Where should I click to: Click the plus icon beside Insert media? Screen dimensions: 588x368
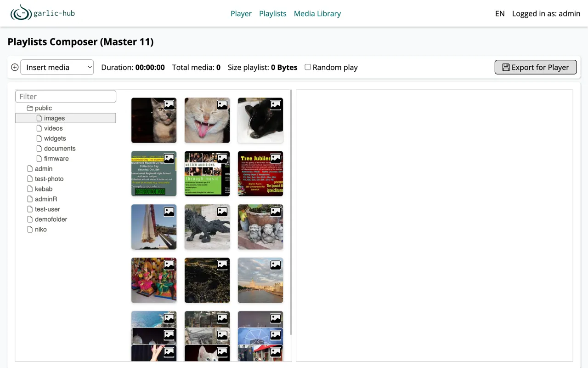point(15,67)
